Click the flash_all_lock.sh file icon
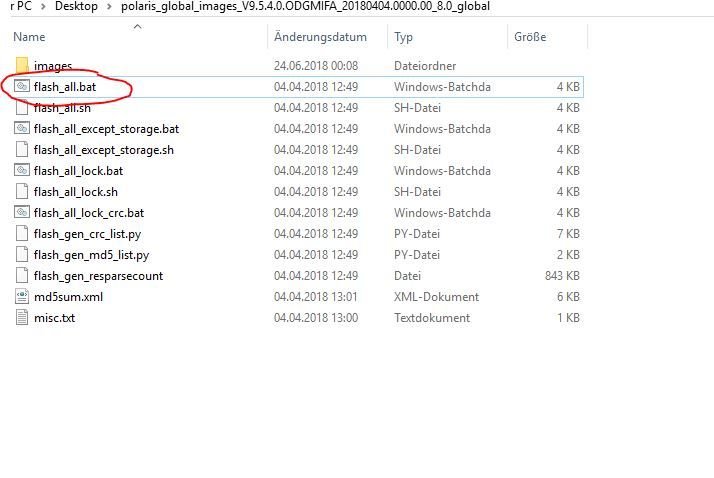 [21, 191]
